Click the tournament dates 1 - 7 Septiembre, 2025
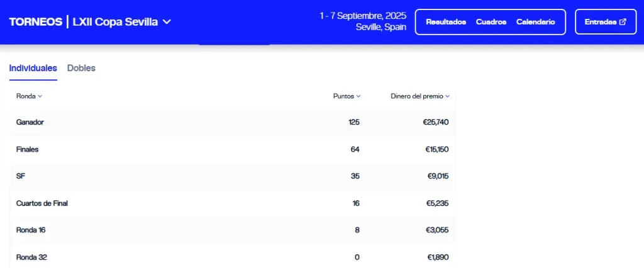 click(x=363, y=15)
